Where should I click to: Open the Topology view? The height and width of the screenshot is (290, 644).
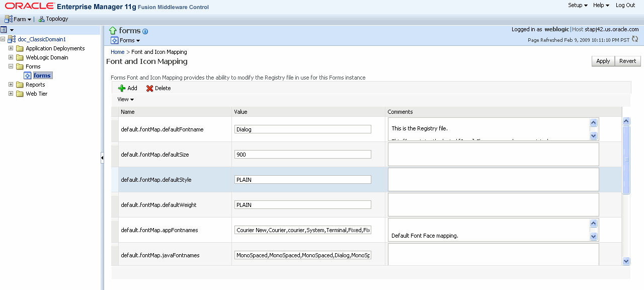click(53, 19)
